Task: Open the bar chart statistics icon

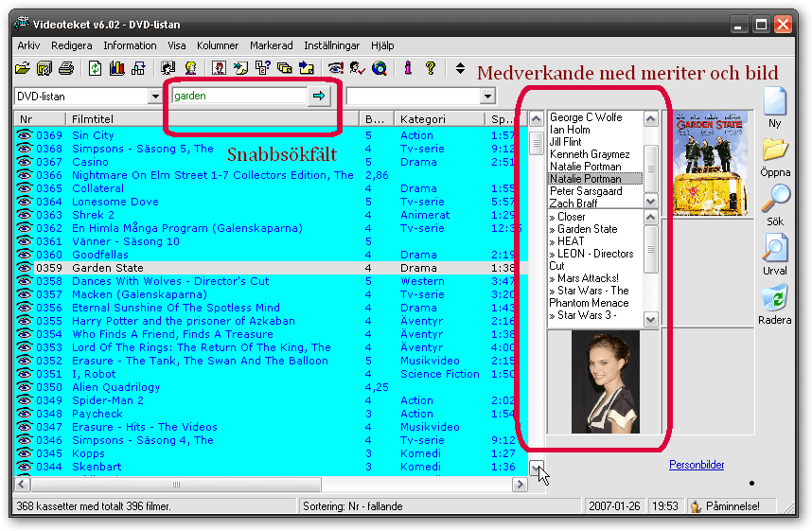Action: pyautogui.click(x=117, y=68)
